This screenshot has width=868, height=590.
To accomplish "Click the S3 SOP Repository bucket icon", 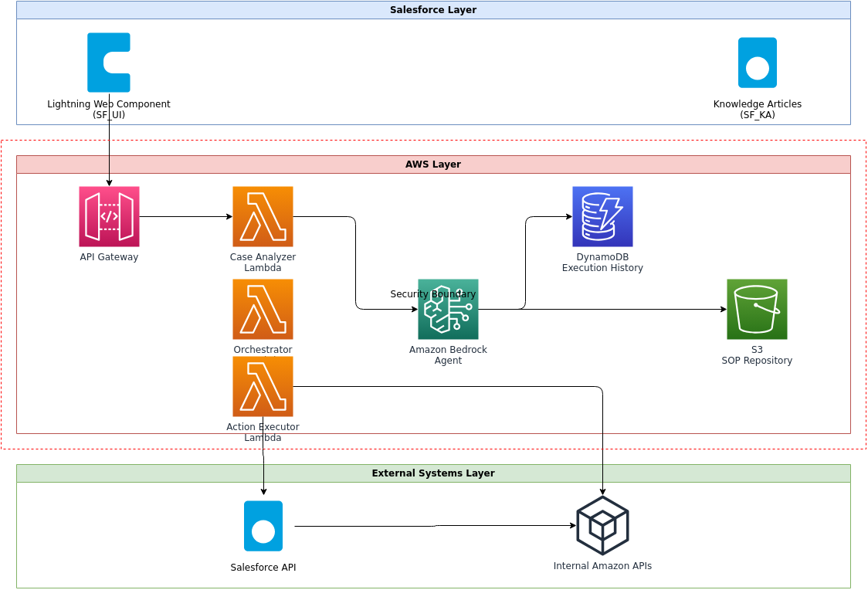I will (757, 310).
